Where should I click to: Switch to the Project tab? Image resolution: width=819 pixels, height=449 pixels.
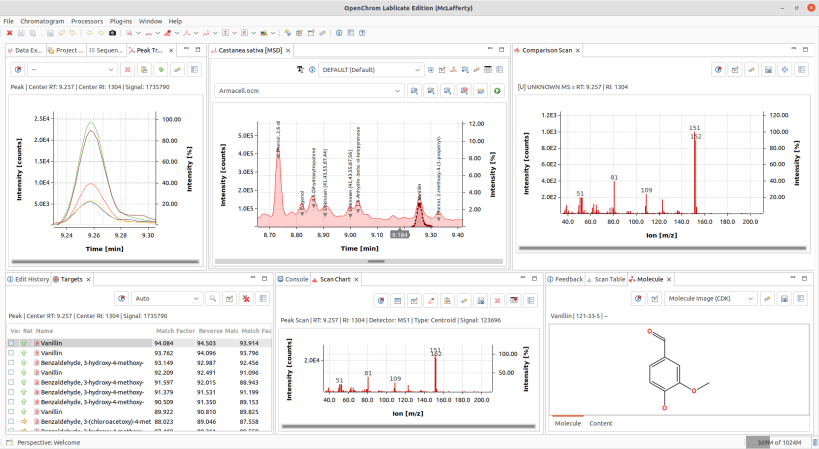(x=65, y=50)
